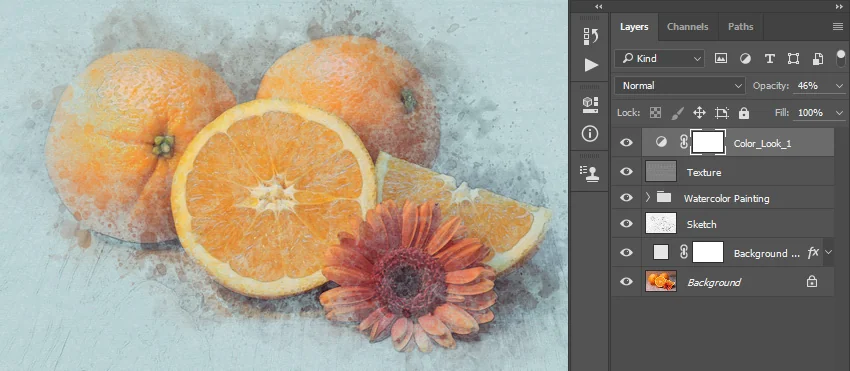
Task: Click link icon on Background copy layer
Action: tap(684, 252)
